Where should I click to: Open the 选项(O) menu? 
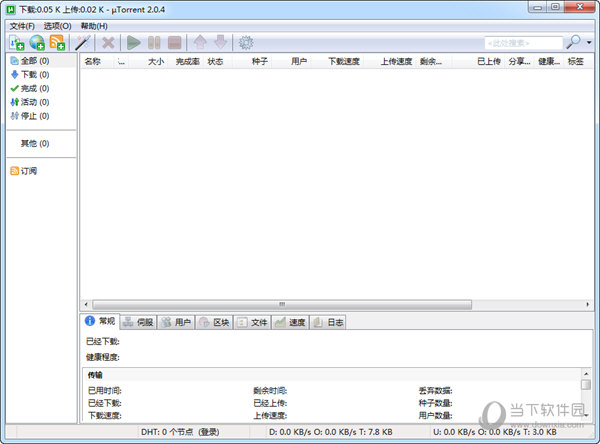[57, 26]
